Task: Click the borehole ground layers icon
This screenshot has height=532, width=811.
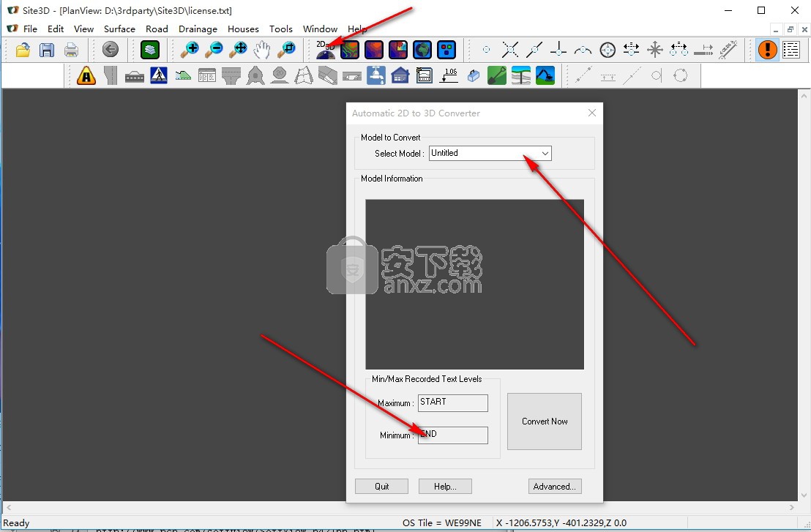Action: pos(521,76)
